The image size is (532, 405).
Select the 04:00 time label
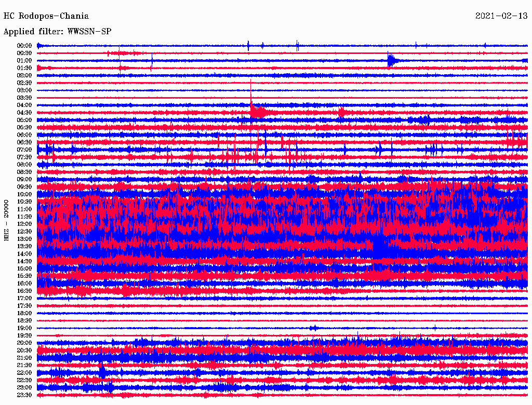(x=24, y=105)
